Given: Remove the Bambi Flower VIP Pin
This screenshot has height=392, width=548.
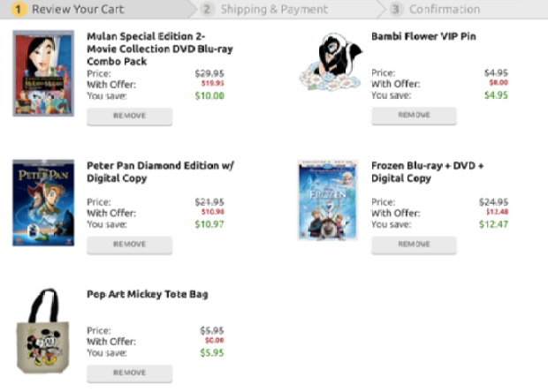Looking at the screenshot, I should [x=414, y=116].
